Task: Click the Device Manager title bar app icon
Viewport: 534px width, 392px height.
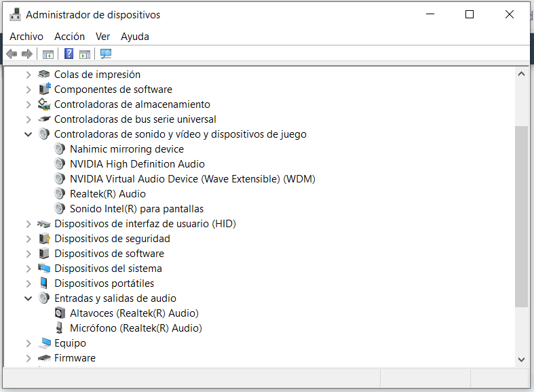Action: [15, 15]
